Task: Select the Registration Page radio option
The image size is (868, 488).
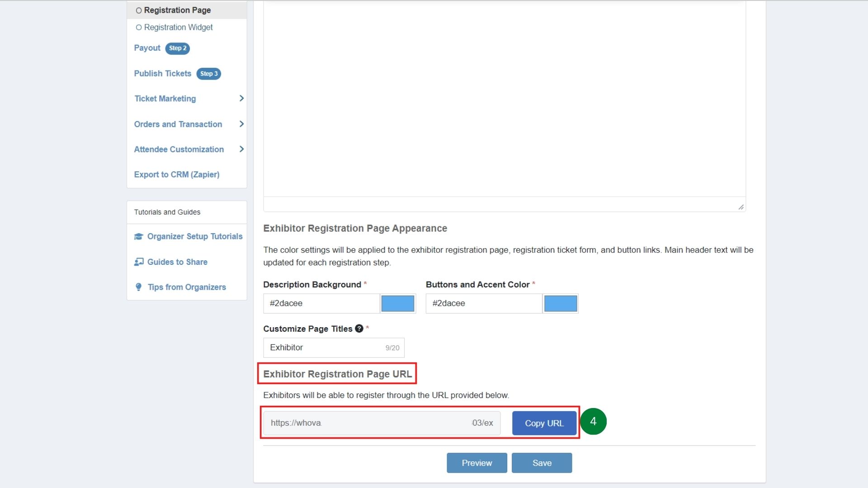Action: 138,10
